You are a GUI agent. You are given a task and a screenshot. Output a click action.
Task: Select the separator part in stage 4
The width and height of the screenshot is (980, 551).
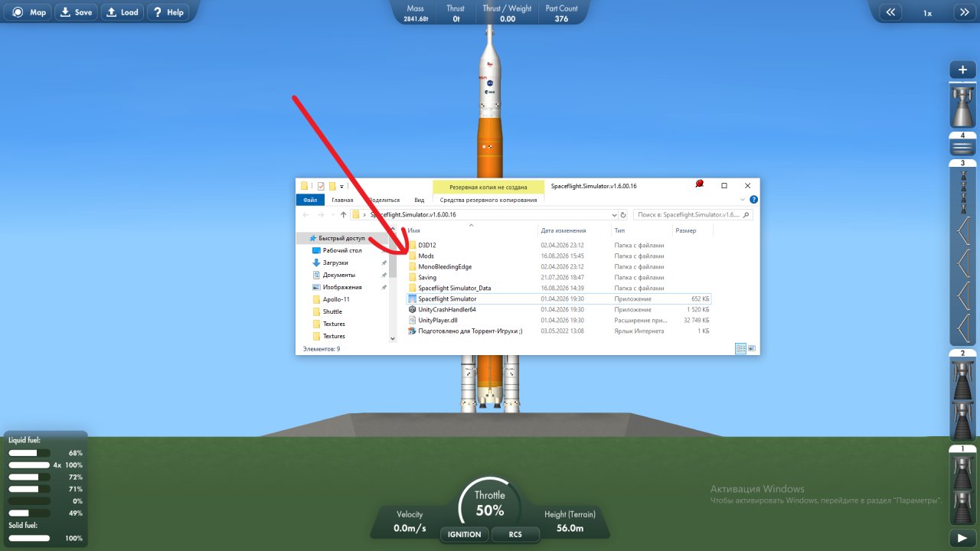963,147
